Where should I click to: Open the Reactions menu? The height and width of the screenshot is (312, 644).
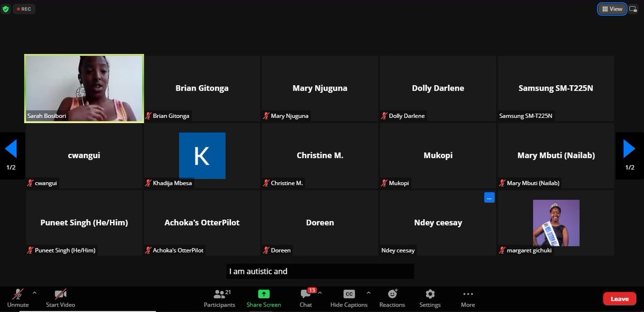pos(392,298)
